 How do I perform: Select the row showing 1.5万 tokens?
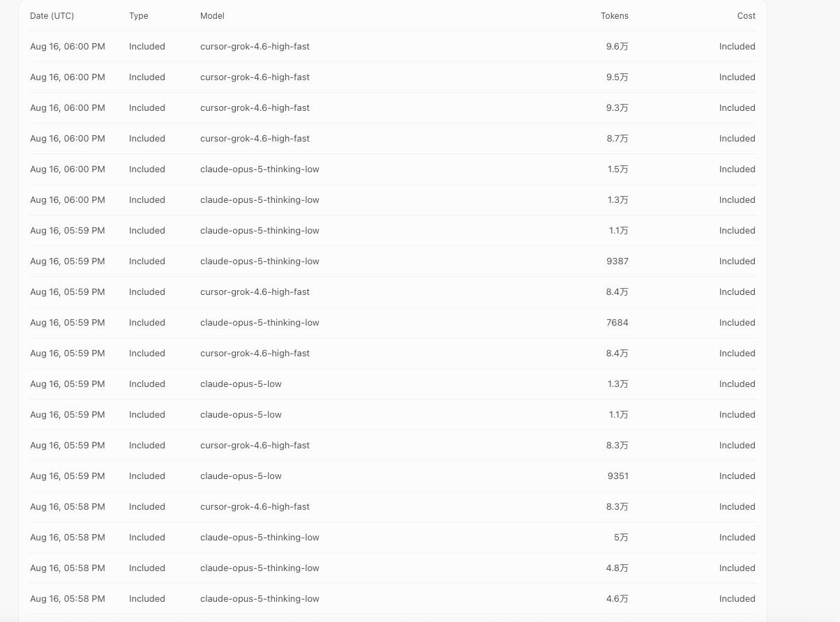pyautogui.click(x=393, y=169)
